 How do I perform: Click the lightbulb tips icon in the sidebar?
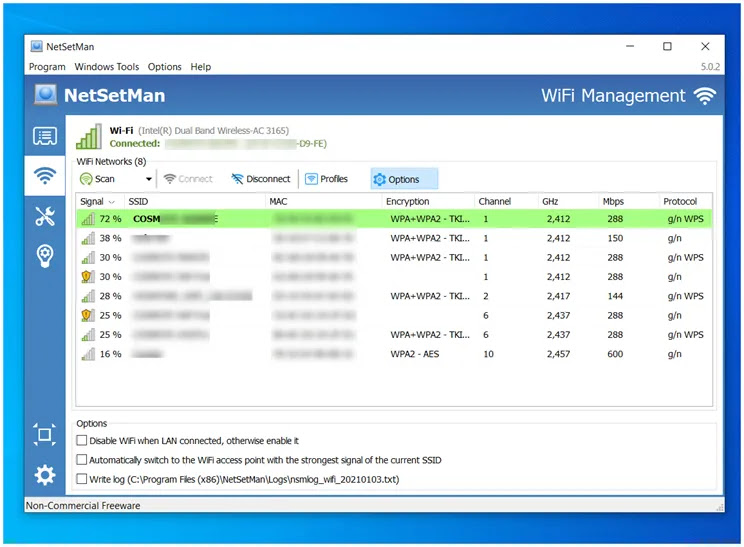(45, 256)
